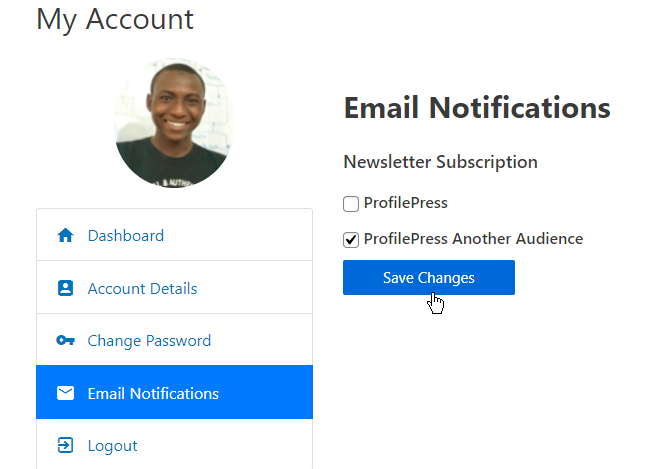Click the exit arrow icon beside Logout

pyautogui.click(x=65, y=445)
